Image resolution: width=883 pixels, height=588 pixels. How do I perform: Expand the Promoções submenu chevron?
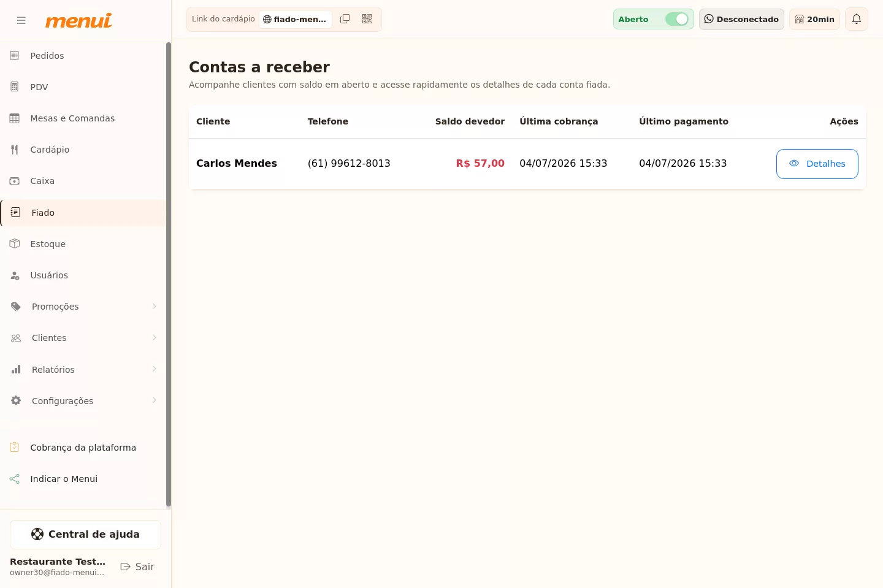155,307
